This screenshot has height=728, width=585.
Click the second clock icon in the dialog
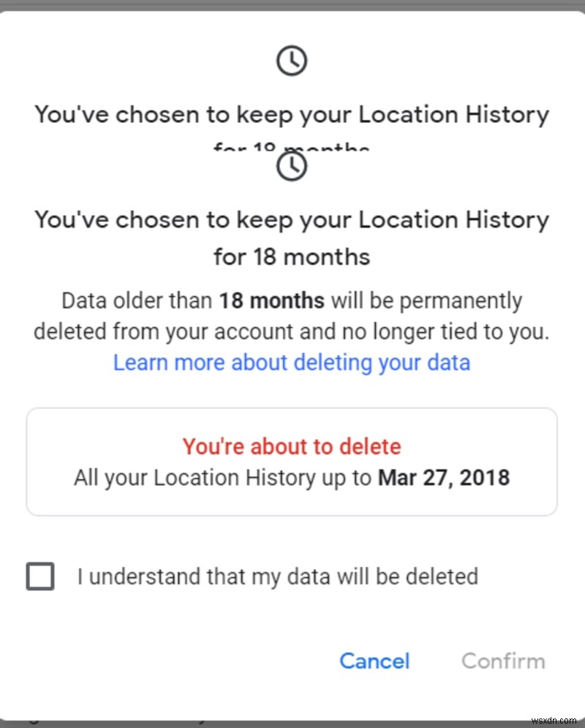tap(292, 166)
